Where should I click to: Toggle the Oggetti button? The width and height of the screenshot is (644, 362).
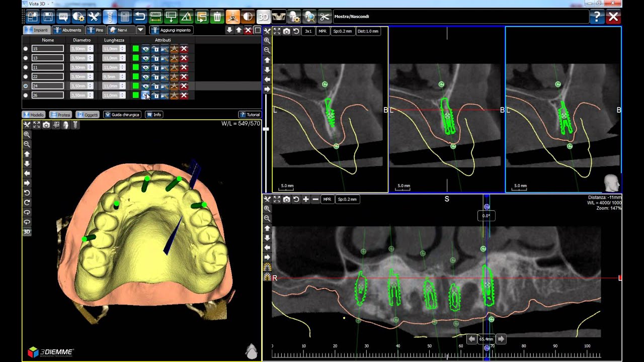pyautogui.click(x=88, y=115)
